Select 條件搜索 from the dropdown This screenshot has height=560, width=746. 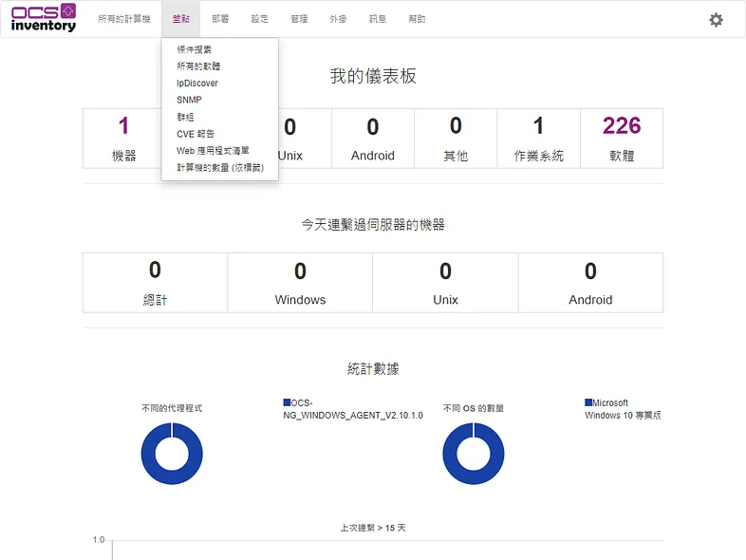tap(195, 49)
